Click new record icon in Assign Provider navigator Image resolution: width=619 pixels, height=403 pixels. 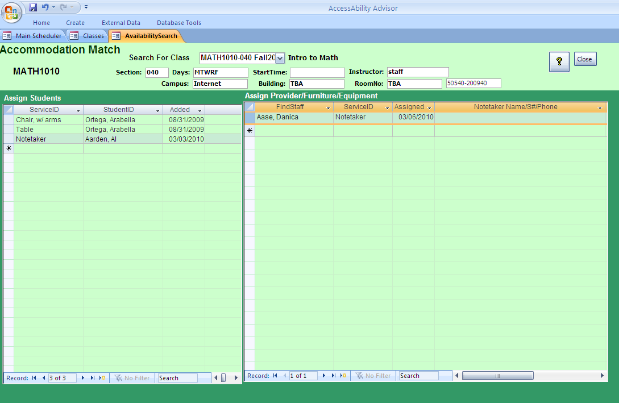click(x=343, y=375)
